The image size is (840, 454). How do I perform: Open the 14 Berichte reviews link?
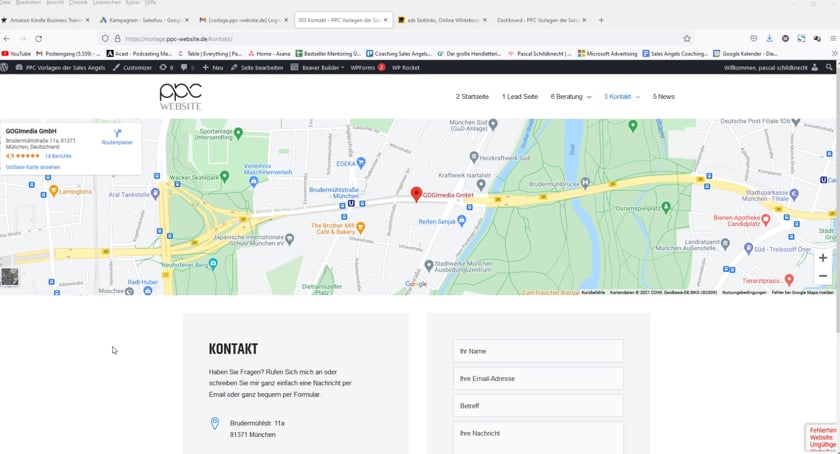[x=58, y=156]
